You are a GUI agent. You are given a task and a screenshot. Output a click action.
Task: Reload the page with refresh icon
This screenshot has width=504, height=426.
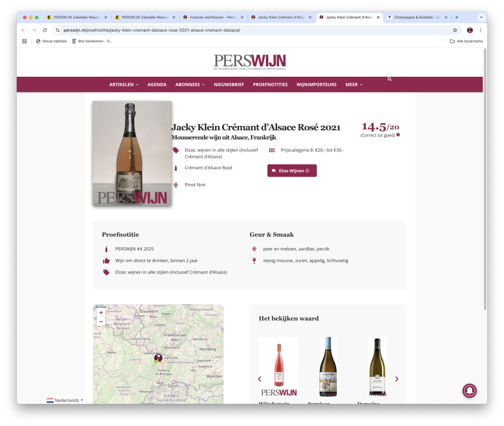[45, 30]
